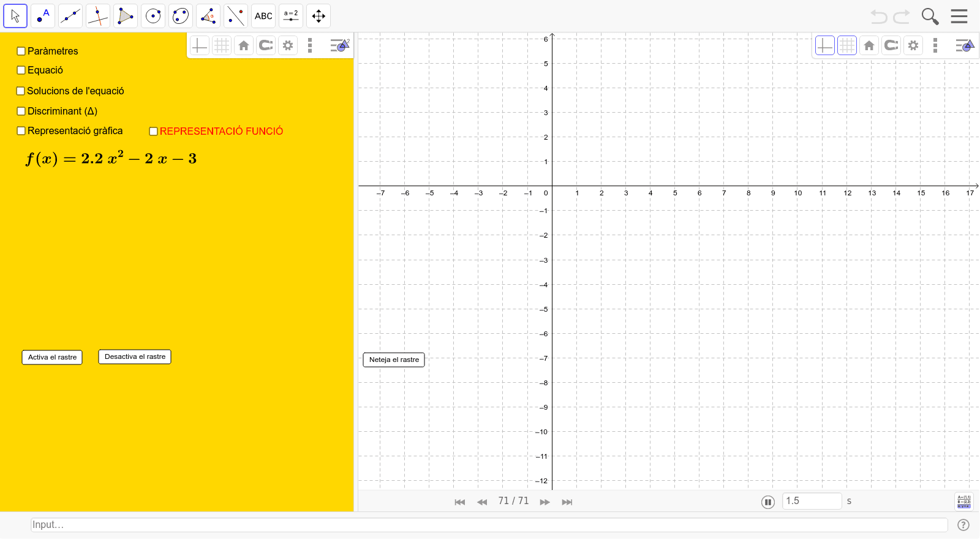Open the input help question mark
The image size is (980, 539).
click(x=963, y=525)
